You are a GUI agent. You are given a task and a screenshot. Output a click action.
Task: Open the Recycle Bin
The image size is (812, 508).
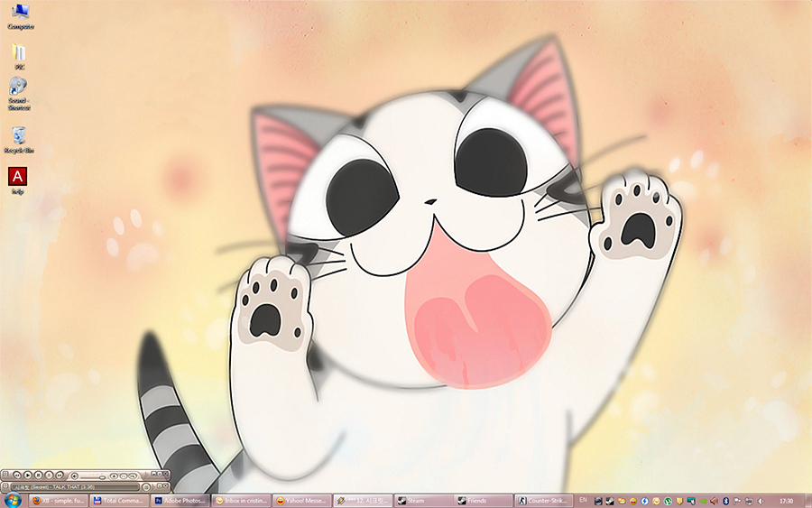[x=19, y=140]
